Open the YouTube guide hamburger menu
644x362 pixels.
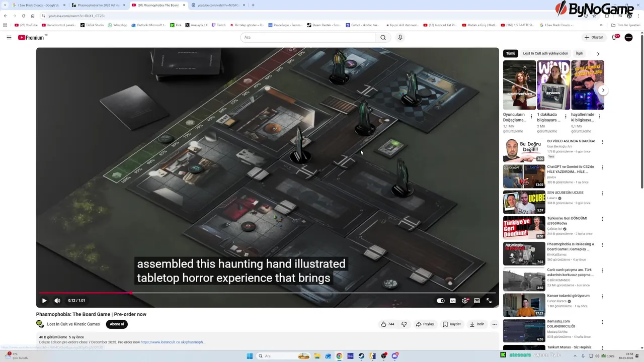(x=9, y=37)
